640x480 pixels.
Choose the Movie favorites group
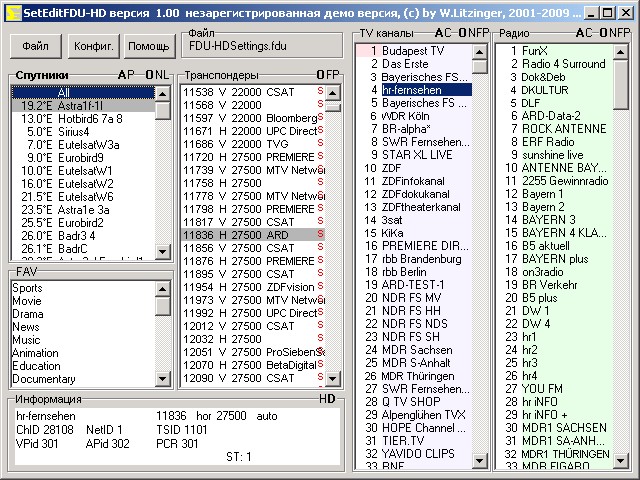click(83, 301)
